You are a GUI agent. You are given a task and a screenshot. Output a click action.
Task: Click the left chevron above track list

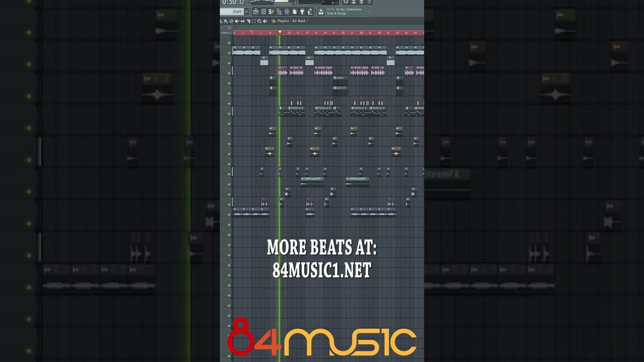(235, 27)
